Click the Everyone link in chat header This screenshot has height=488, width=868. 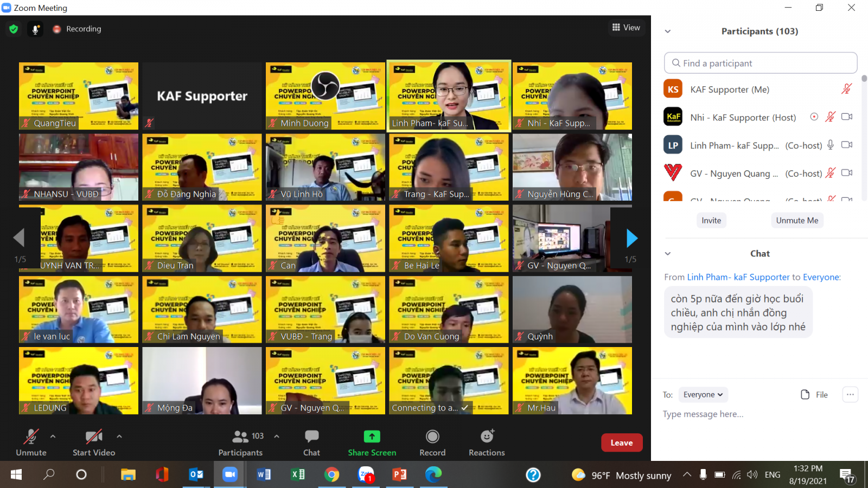(821, 277)
